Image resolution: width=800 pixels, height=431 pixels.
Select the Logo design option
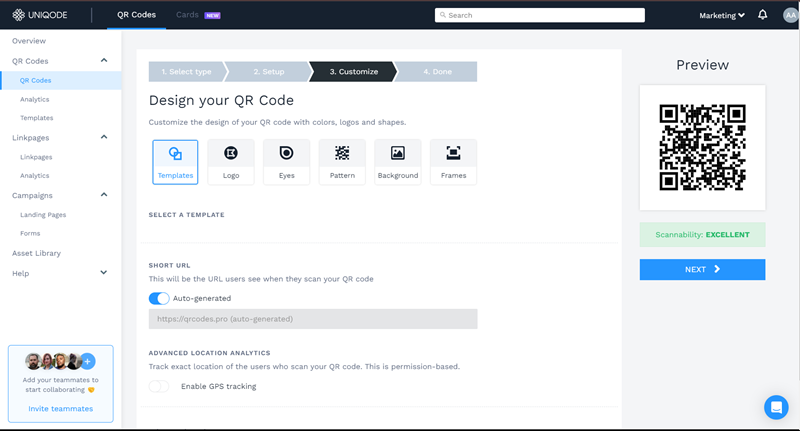231,162
